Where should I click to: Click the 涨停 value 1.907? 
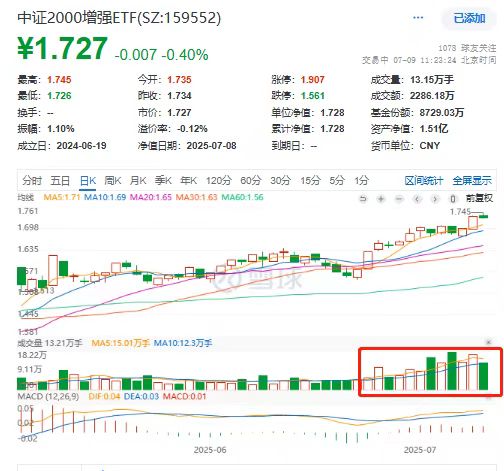pos(312,80)
